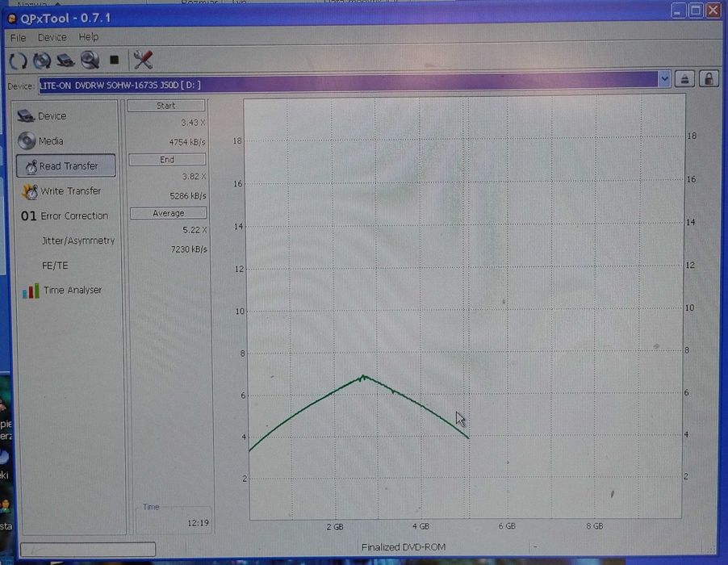The image size is (728, 565).
Task: Maximize the QPxTool window
Action: point(696,10)
